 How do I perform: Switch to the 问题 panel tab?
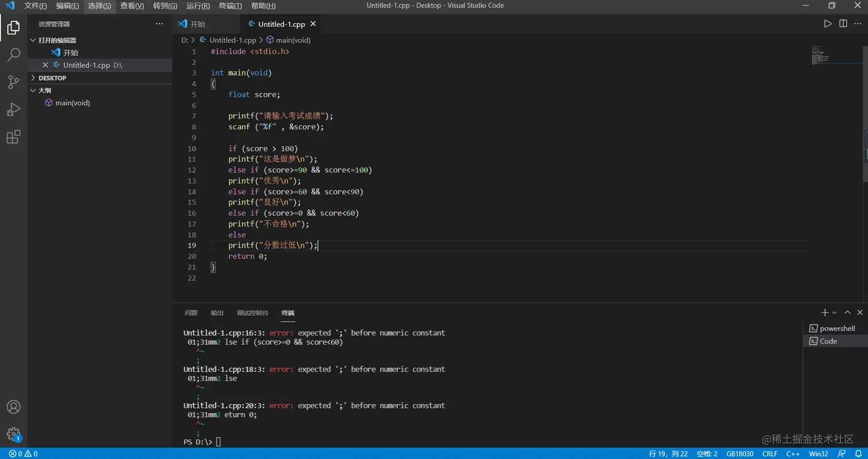[191, 313]
